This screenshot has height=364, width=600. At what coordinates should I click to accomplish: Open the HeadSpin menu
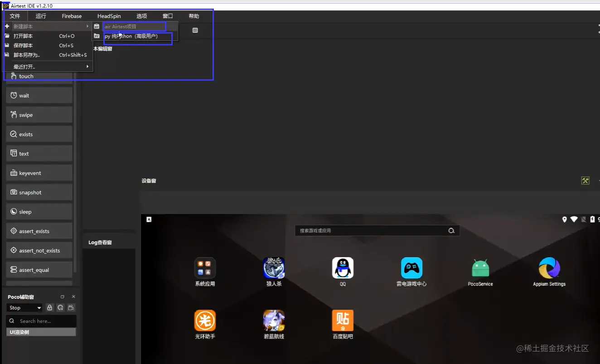click(109, 16)
